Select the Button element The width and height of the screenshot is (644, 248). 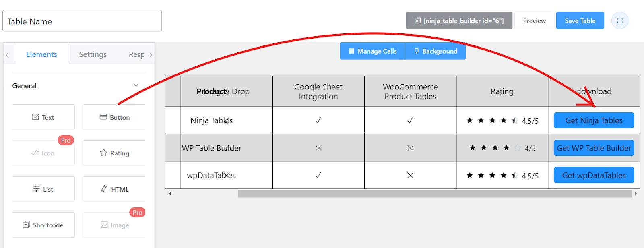114,117
